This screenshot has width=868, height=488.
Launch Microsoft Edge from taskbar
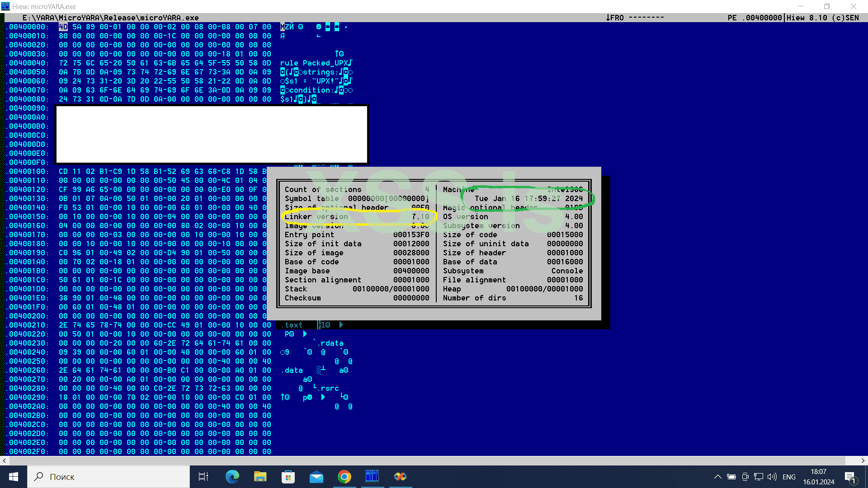pos(232,477)
